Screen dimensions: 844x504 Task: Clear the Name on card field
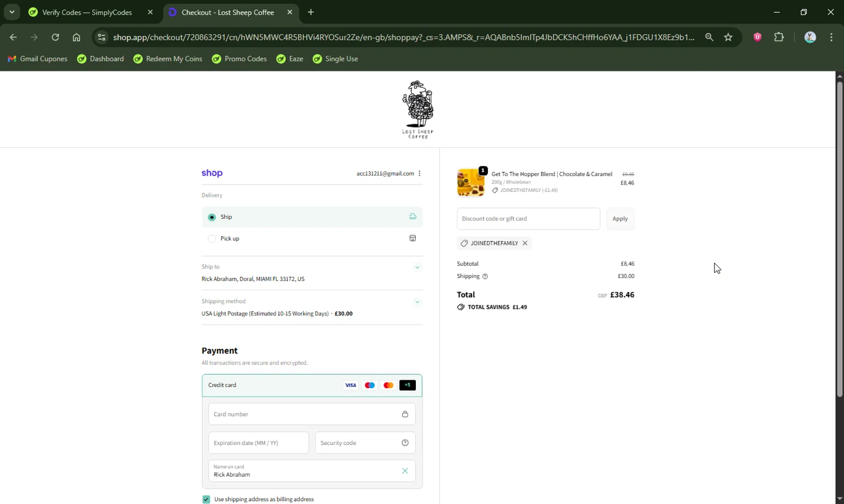pos(405,471)
